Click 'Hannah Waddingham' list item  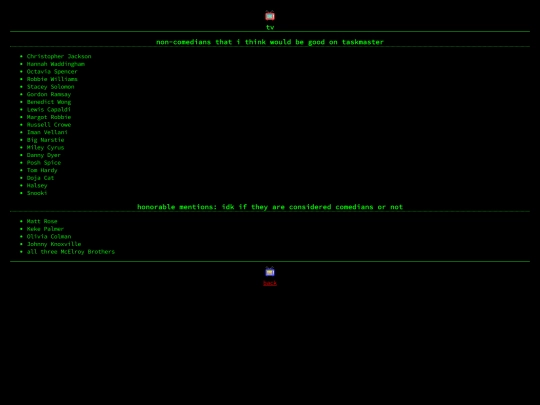(55, 64)
